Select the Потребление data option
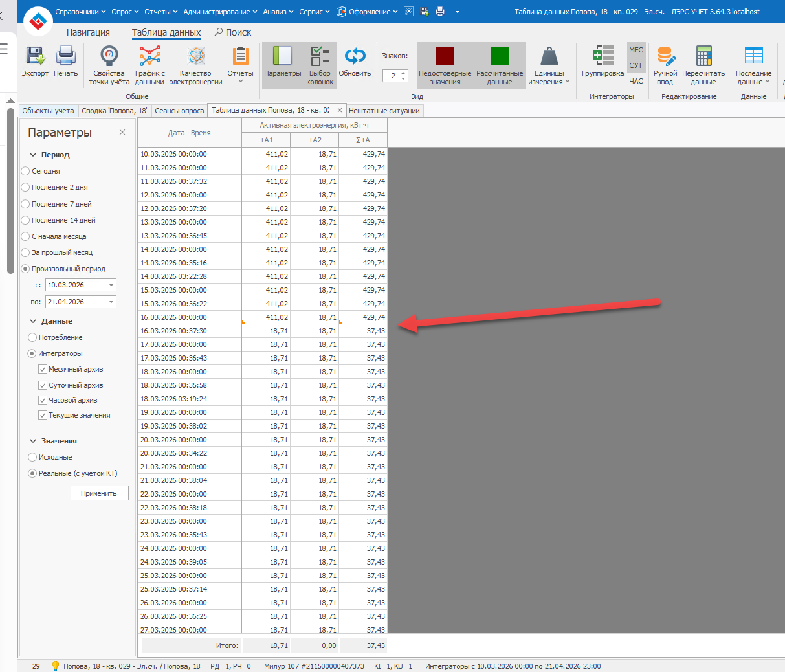Image resolution: width=785 pixels, height=672 pixels. [32, 337]
